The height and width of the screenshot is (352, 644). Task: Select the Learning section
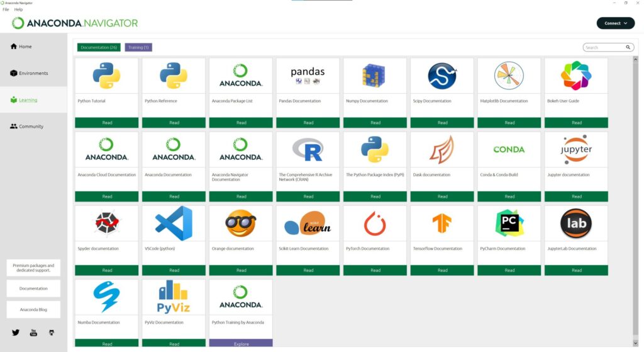tap(34, 100)
